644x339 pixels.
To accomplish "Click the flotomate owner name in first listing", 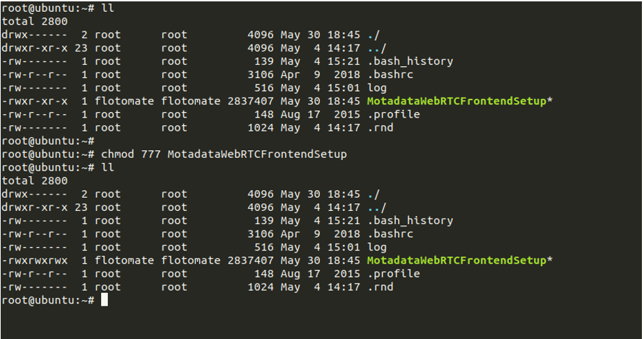I will tap(124, 101).
